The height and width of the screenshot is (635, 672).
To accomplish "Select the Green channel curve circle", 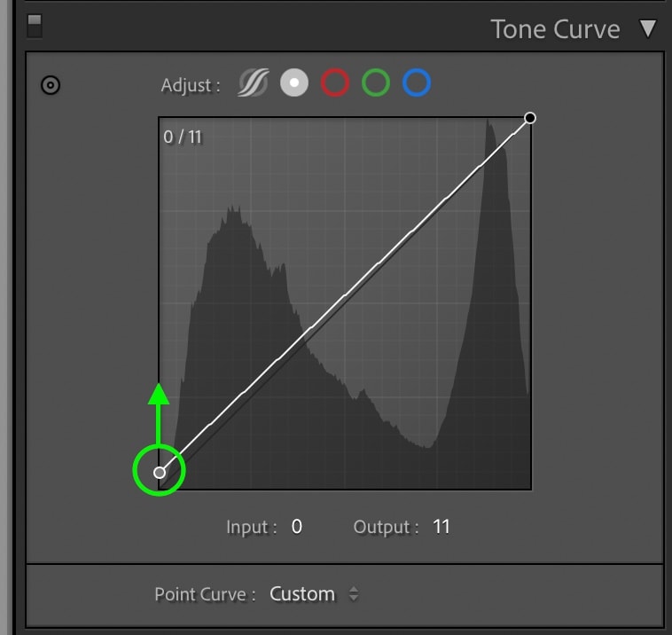I will click(x=375, y=82).
